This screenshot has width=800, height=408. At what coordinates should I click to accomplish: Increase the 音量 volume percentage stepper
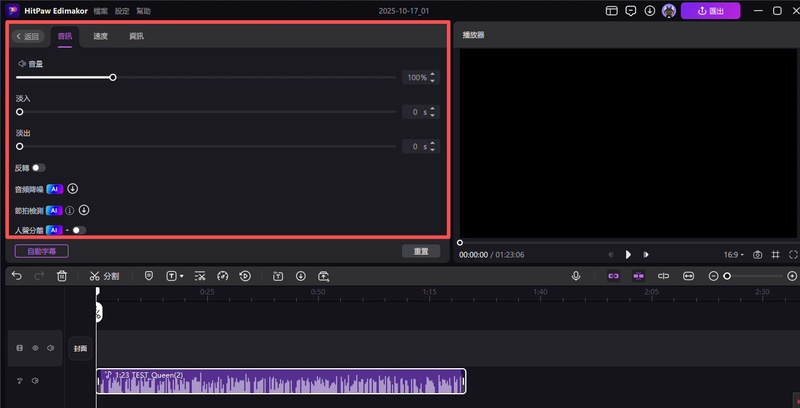433,74
